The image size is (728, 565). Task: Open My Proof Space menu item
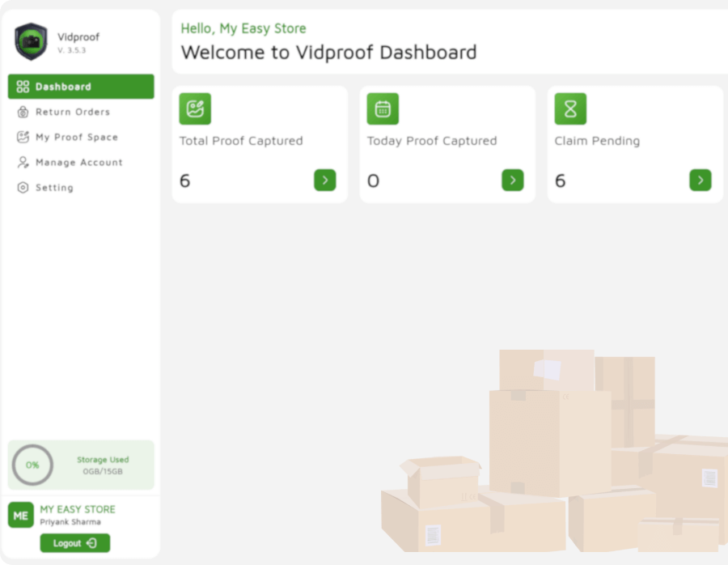(x=77, y=137)
